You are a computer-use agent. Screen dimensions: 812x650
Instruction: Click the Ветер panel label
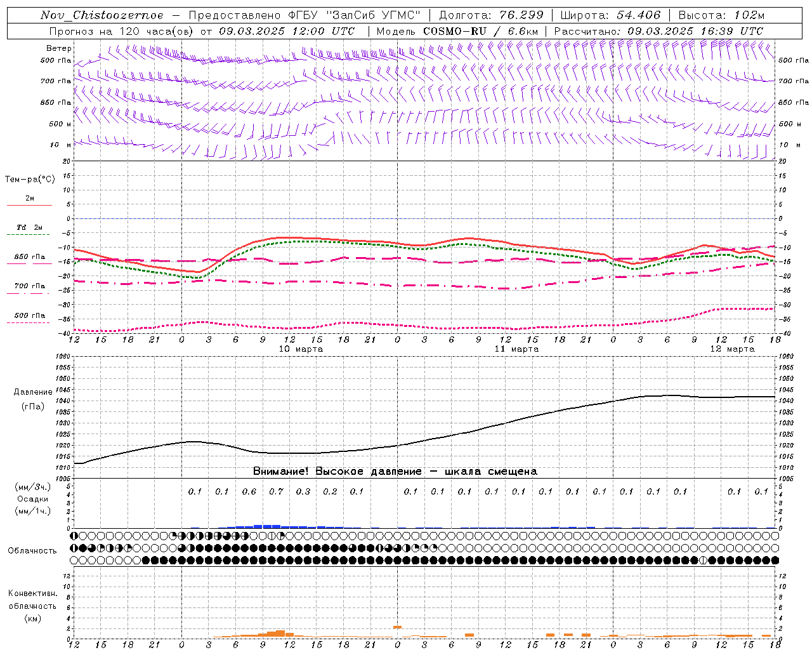click(x=59, y=48)
